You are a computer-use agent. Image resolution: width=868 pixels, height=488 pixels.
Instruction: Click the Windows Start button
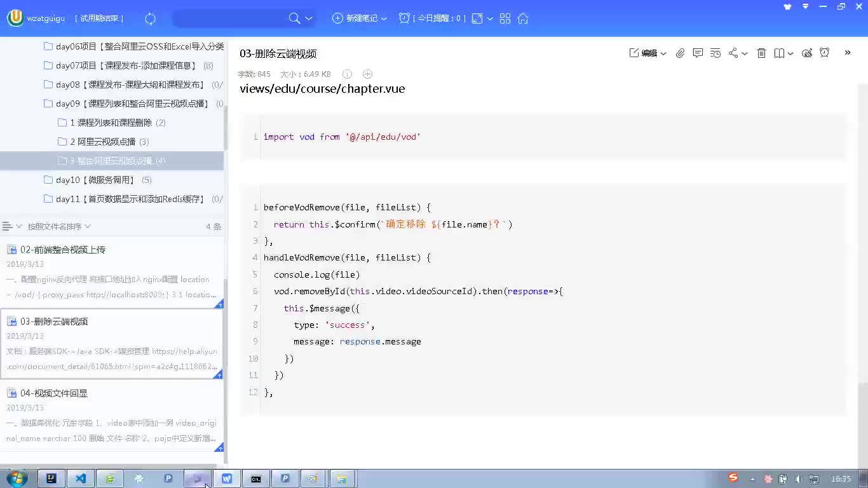pos(17,478)
